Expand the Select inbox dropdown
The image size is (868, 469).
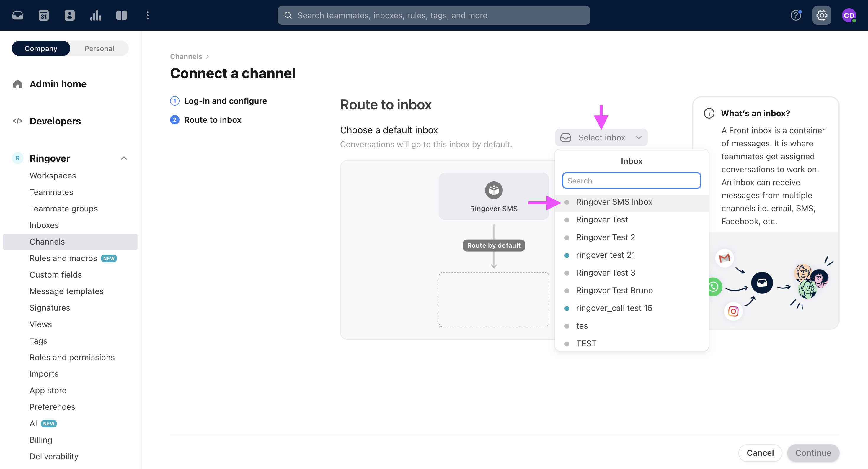point(601,137)
